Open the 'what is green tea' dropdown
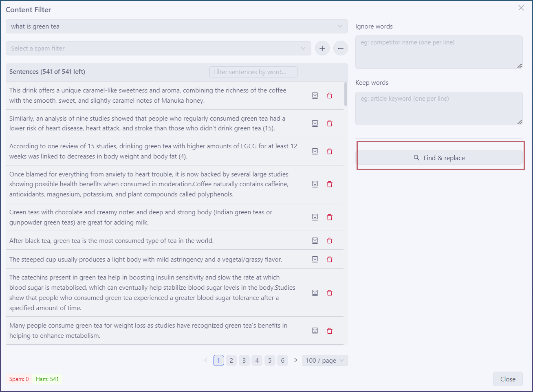533x392 pixels. [177, 26]
